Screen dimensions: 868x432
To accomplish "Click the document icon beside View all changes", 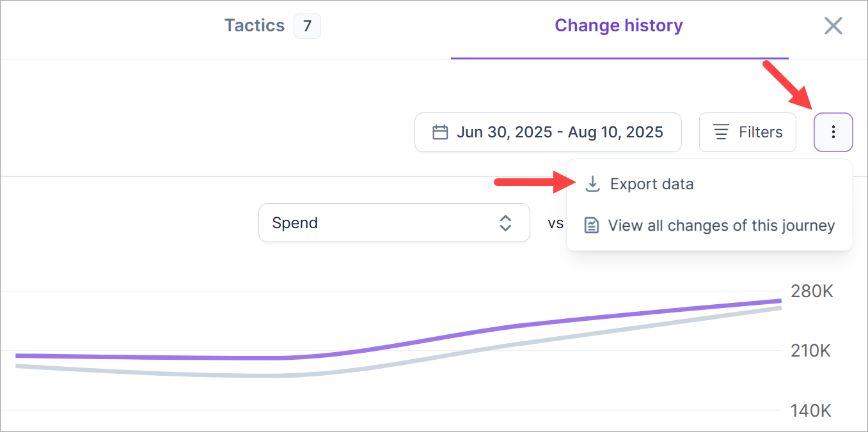I will [592, 226].
